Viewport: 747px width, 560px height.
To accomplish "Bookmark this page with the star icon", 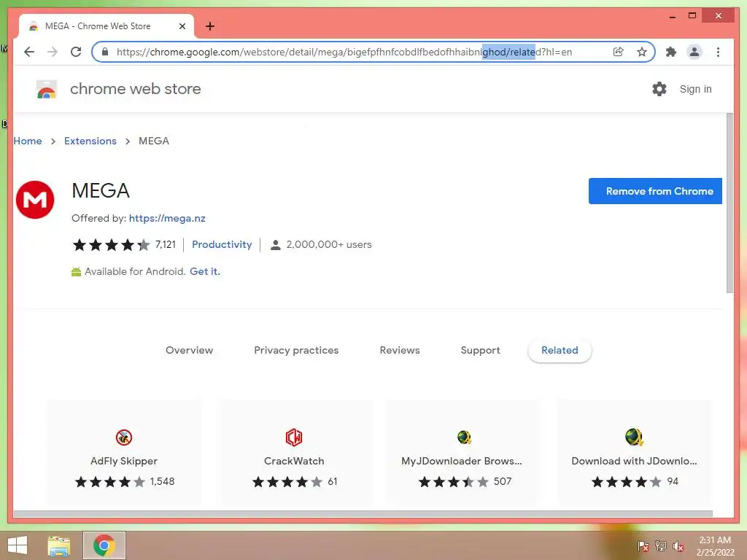I will [x=642, y=52].
